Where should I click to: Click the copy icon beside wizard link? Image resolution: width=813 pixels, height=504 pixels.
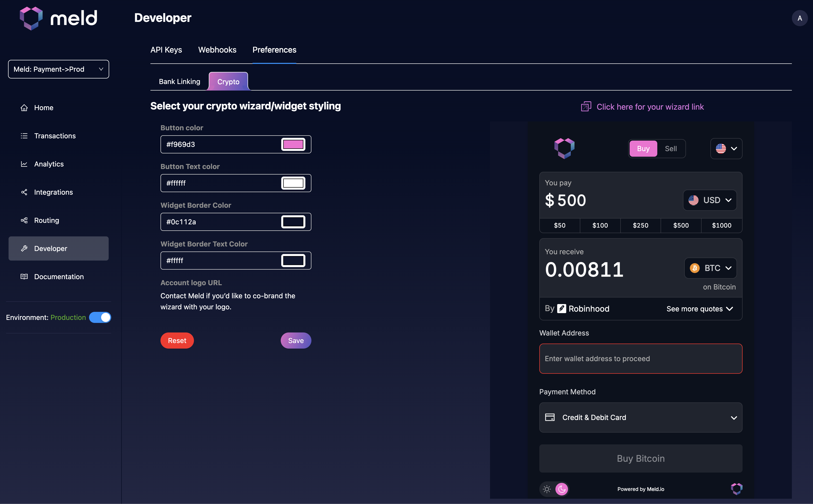point(586,107)
